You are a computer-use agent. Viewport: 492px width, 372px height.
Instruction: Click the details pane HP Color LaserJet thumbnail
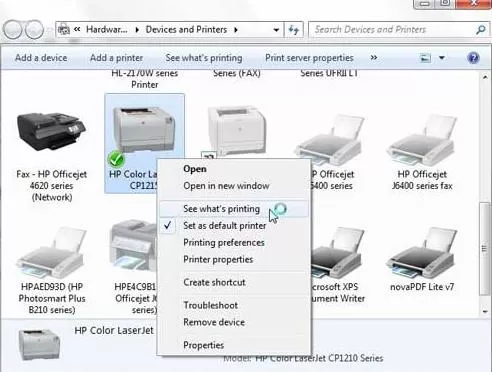tap(39, 345)
